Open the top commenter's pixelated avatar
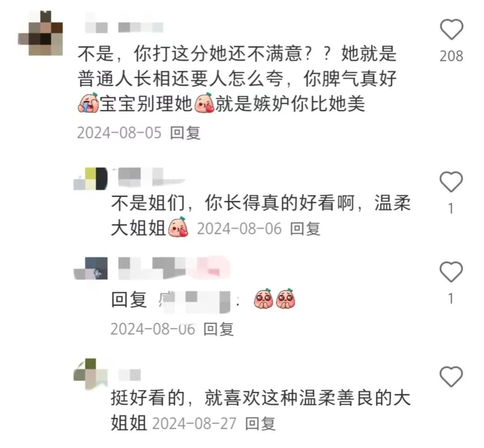This screenshot has width=484, height=448. point(41,33)
